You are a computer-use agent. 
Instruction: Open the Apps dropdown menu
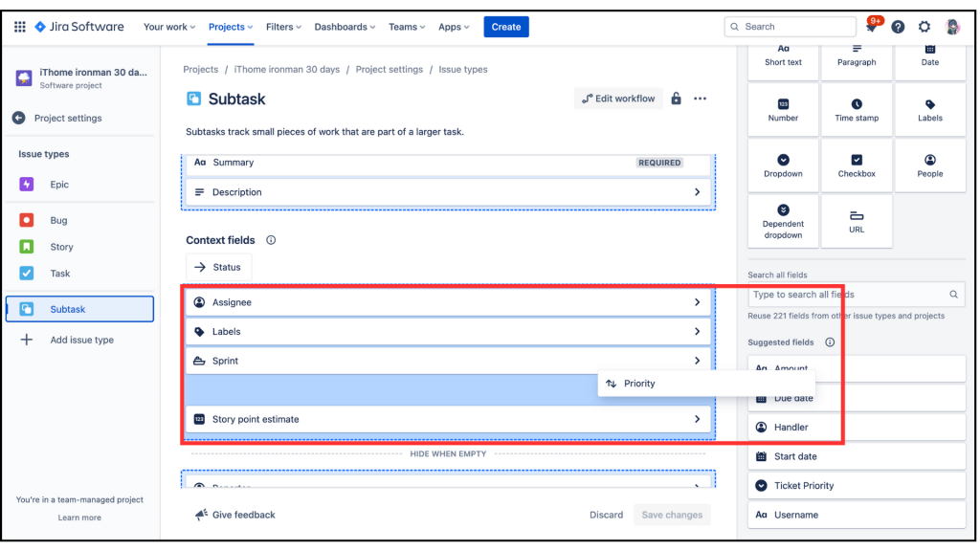click(454, 27)
